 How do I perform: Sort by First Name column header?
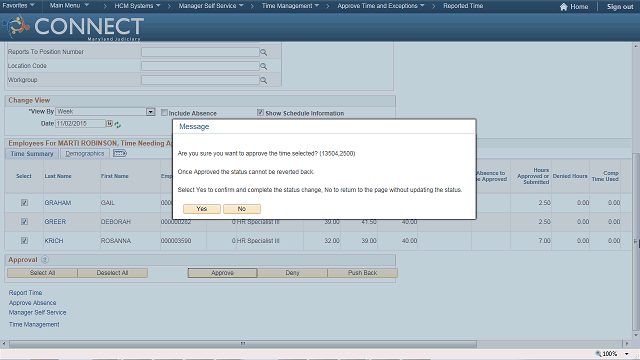115,176
